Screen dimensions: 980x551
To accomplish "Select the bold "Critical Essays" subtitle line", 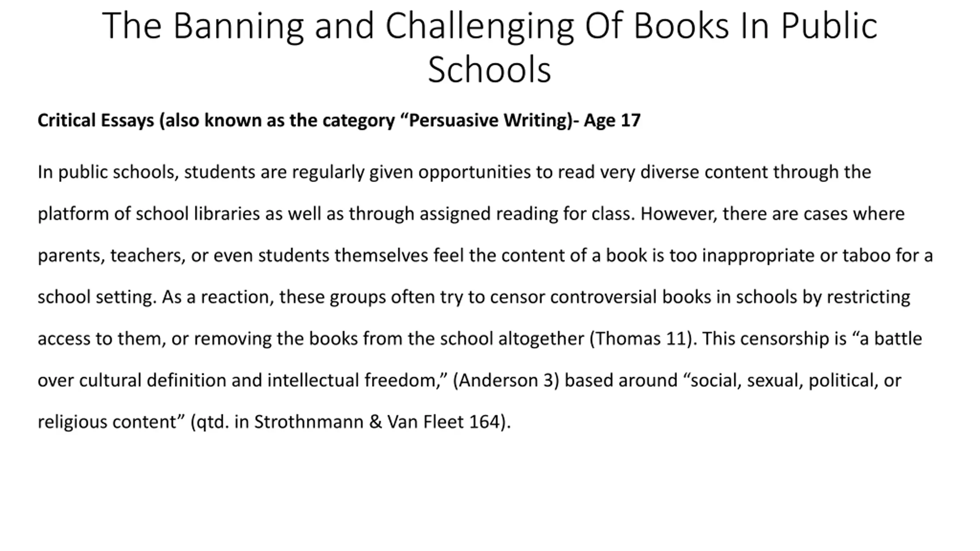I will 339,121.
